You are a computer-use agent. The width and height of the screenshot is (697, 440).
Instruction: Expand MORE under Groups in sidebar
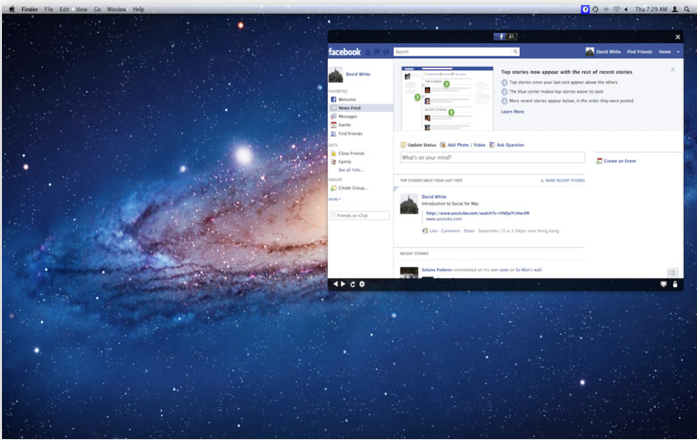(335, 200)
